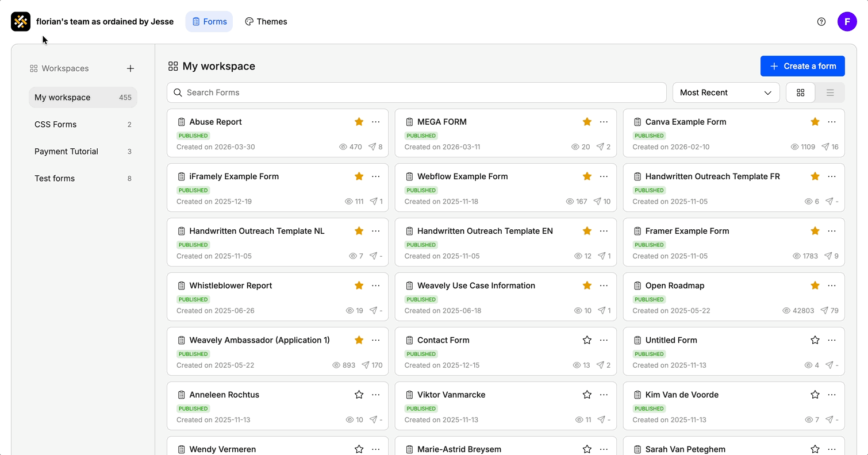
Task: Click the 42803 views count
Action: 803,311
